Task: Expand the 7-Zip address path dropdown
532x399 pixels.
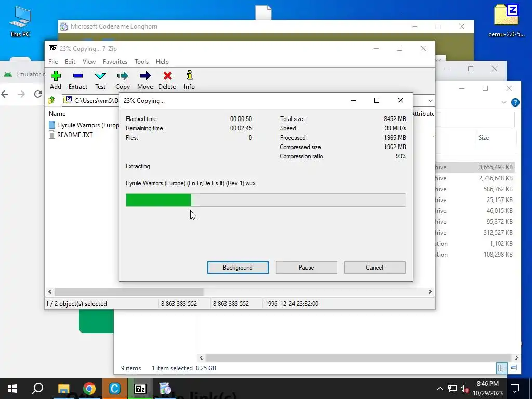Action: click(x=430, y=100)
